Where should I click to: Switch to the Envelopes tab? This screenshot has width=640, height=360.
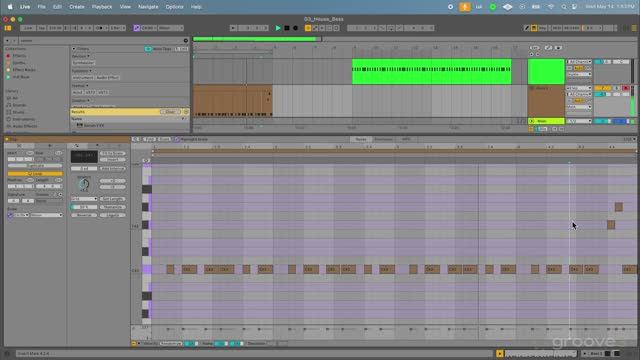point(383,139)
